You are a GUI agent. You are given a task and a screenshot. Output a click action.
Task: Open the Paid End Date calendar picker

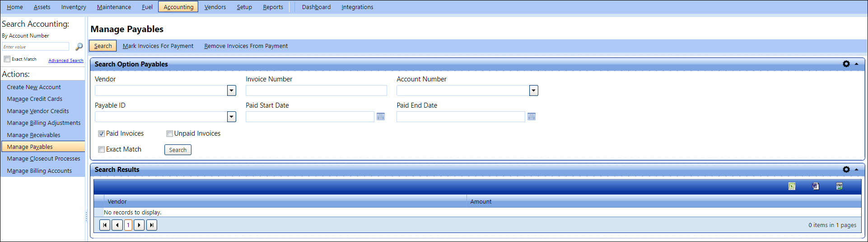[532, 117]
